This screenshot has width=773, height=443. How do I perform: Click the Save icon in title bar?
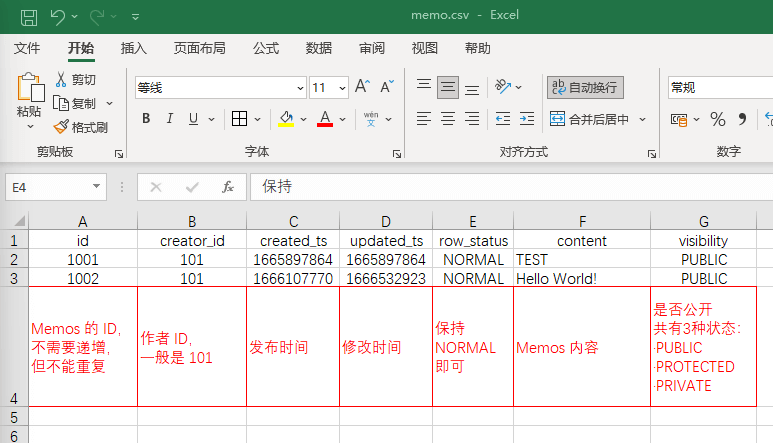tap(29, 17)
